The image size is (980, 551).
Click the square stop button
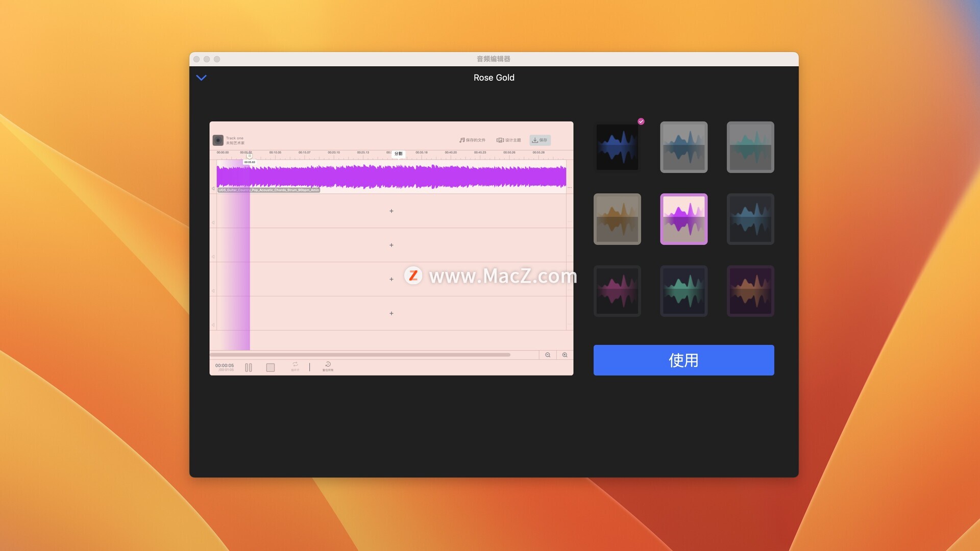[271, 367]
